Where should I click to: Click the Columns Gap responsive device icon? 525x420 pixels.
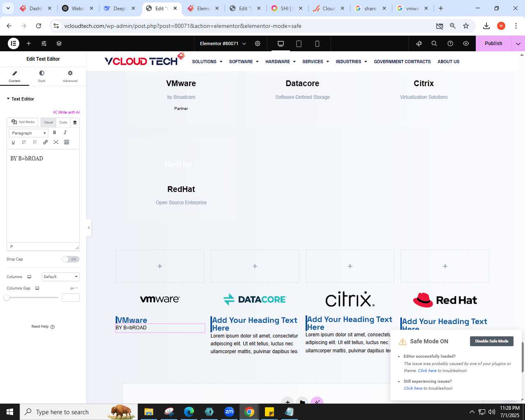(x=37, y=288)
